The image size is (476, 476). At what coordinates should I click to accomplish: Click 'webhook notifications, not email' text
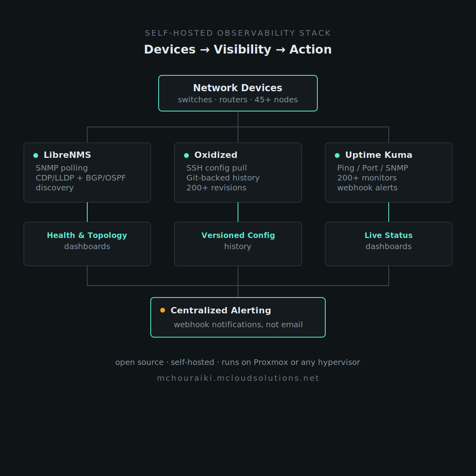(238, 324)
